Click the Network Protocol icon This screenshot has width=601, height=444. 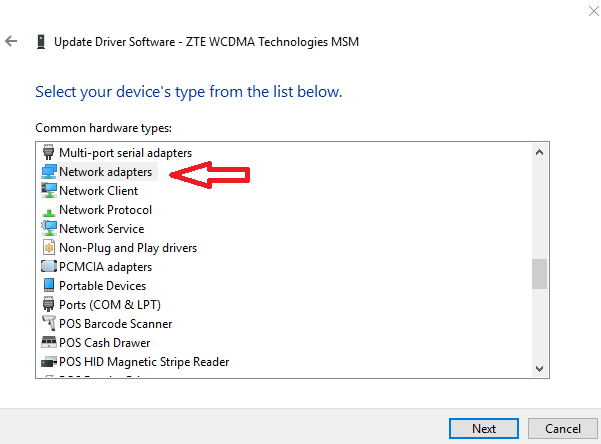49,210
